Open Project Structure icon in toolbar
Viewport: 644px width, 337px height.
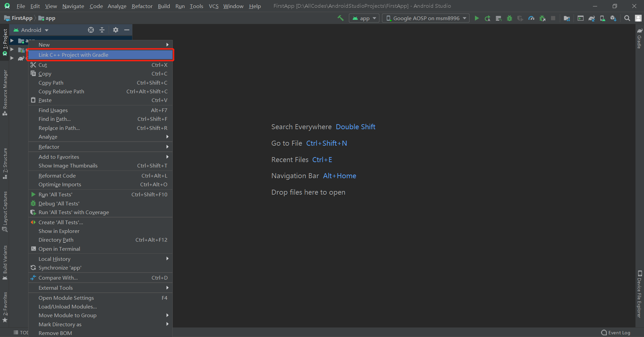567,18
